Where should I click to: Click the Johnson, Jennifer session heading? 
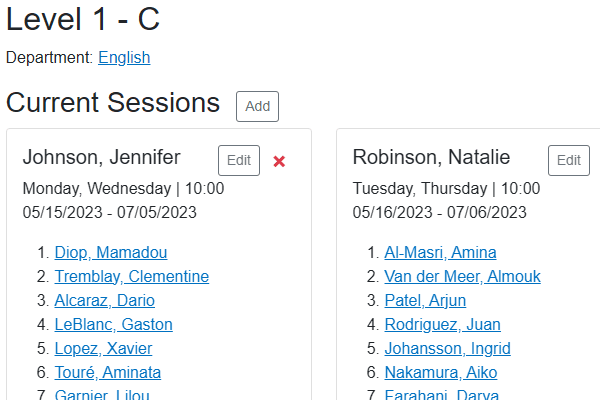(x=101, y=157)
